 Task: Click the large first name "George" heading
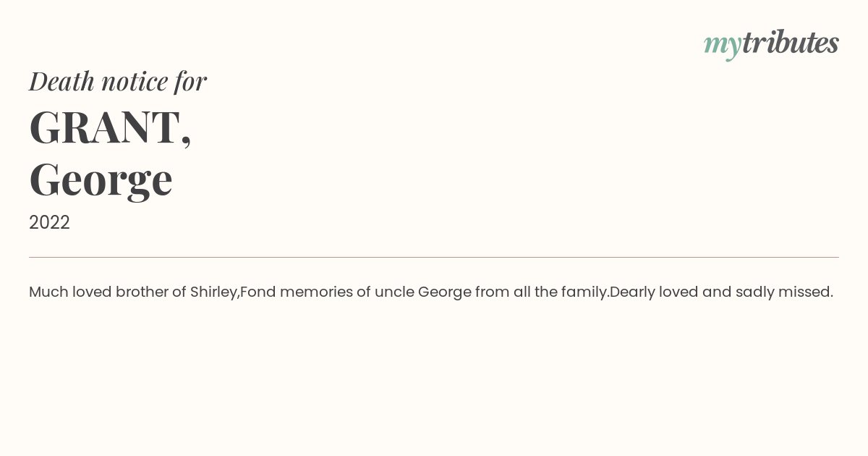[x=101, y=180]
